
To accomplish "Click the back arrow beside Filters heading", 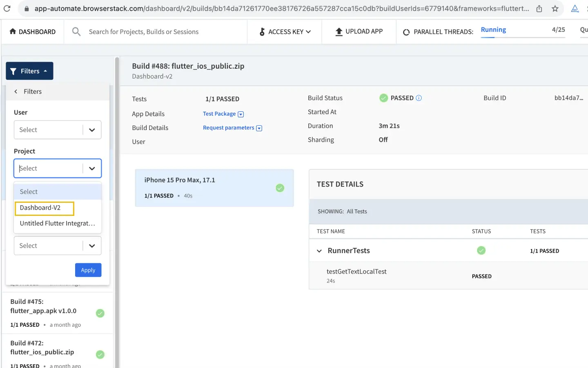I will (16, 92).
